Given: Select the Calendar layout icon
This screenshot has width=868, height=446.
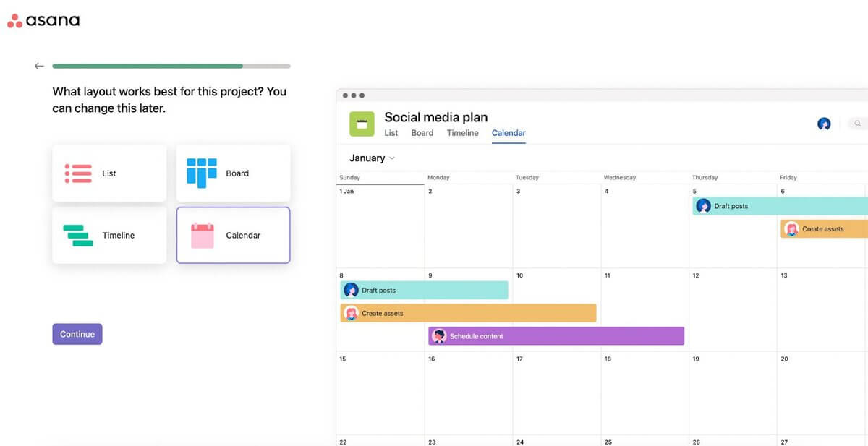Looking at the screenshot, I should (201, 235).
